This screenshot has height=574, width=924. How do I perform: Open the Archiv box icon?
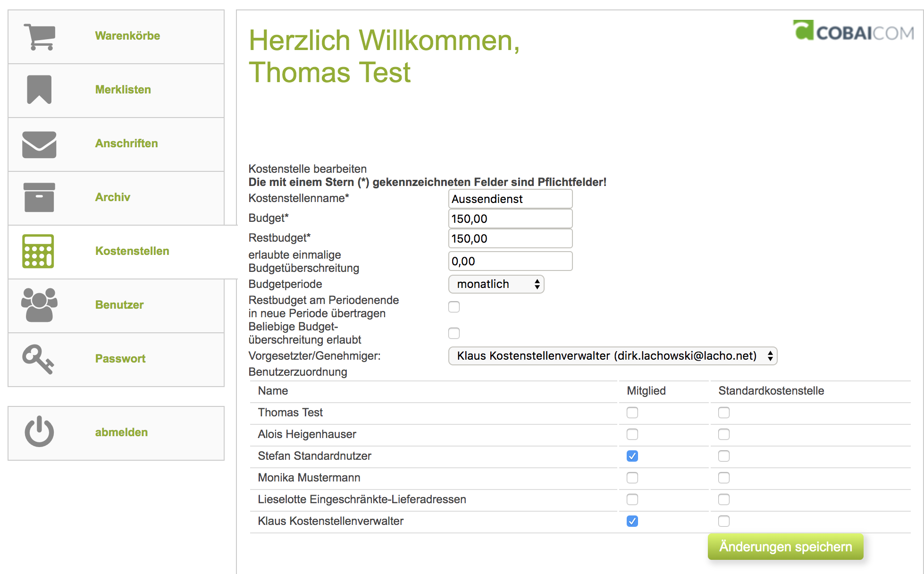pos(38,197)
